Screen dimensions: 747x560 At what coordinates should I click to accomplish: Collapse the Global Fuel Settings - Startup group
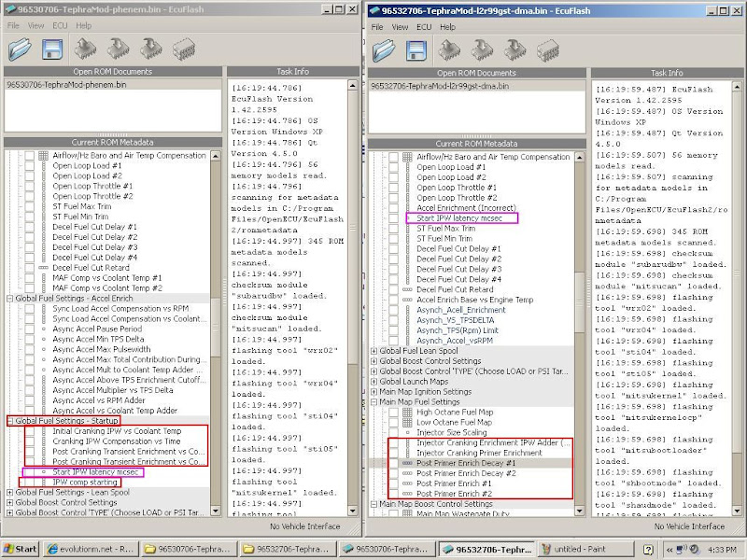[x=9, y=421]
